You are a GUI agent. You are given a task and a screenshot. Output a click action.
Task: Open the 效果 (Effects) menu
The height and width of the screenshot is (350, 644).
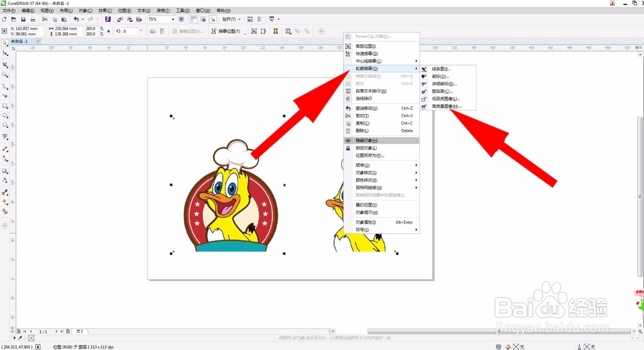point(105,10)
